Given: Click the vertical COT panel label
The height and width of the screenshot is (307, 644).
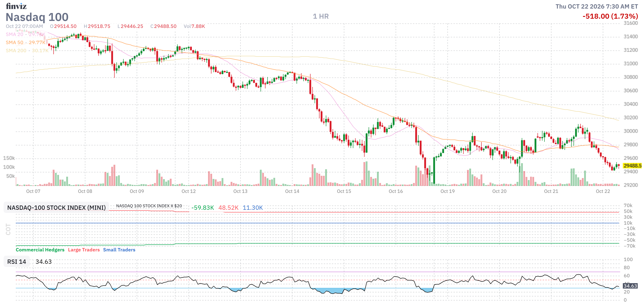Looking at the screenshot, I should pyautogui.click(x=8, y=229).
